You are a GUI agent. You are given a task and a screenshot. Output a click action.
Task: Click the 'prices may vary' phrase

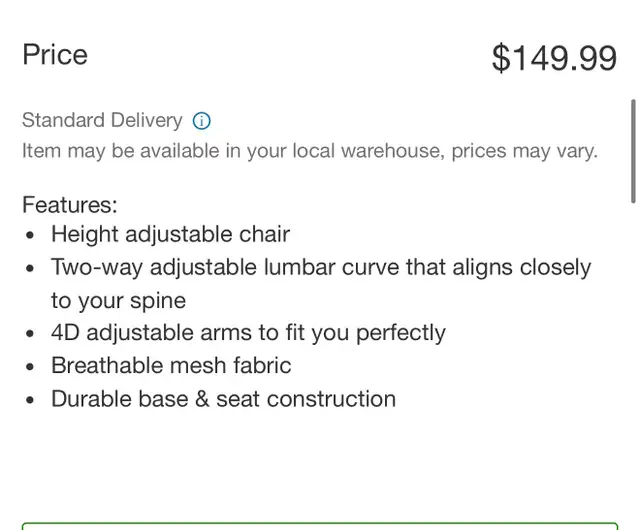point(524,151)
